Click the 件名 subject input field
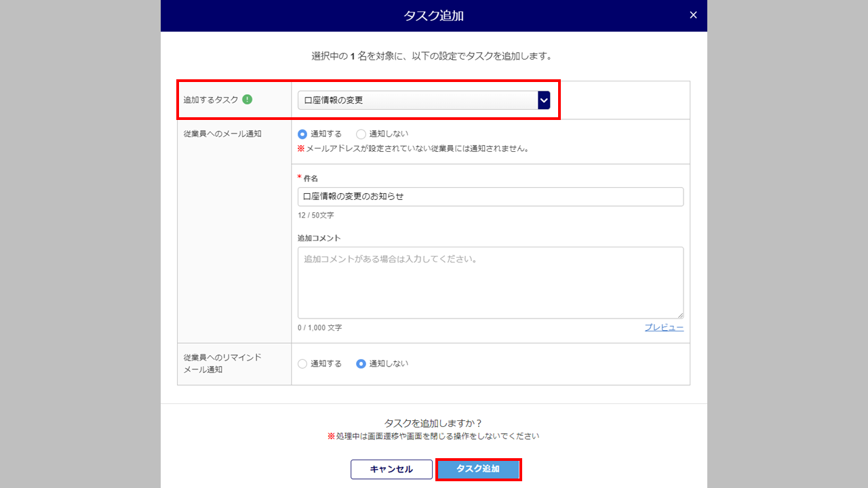Image resolution: width=868 pixels, height=488 pixels. tap(490, 197)
